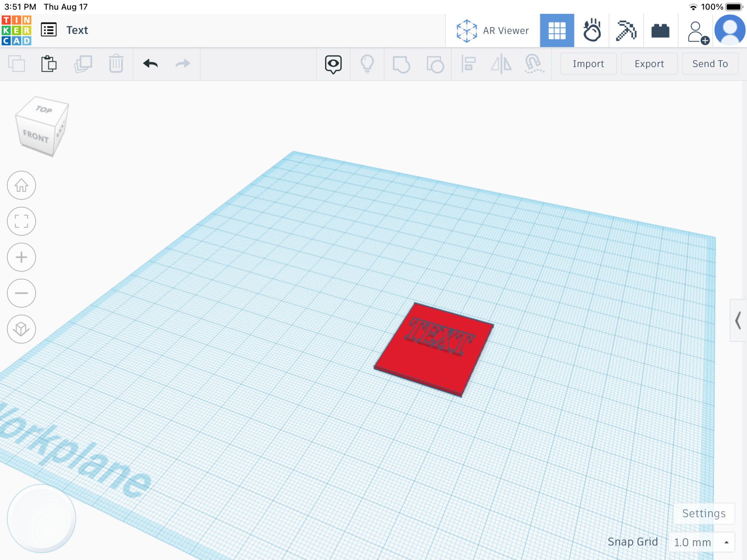747x560 pixels.
Task: Click the Import button
Action: click(588, 64)
